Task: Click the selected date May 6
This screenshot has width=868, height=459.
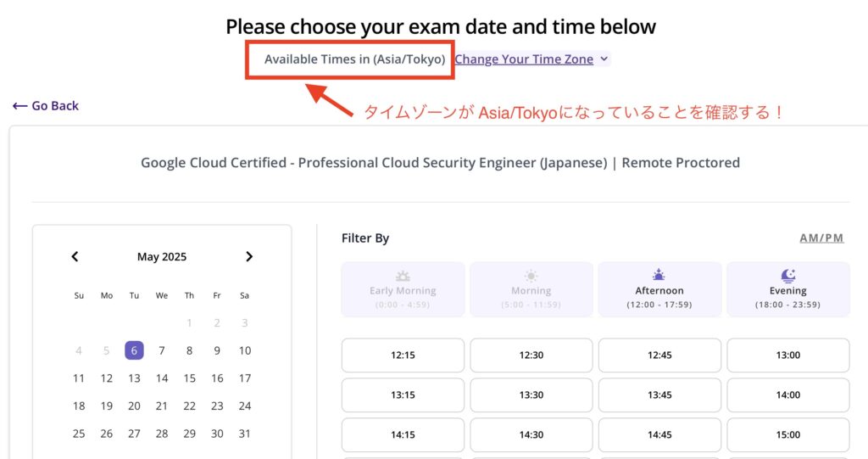Action: point(134,350)
